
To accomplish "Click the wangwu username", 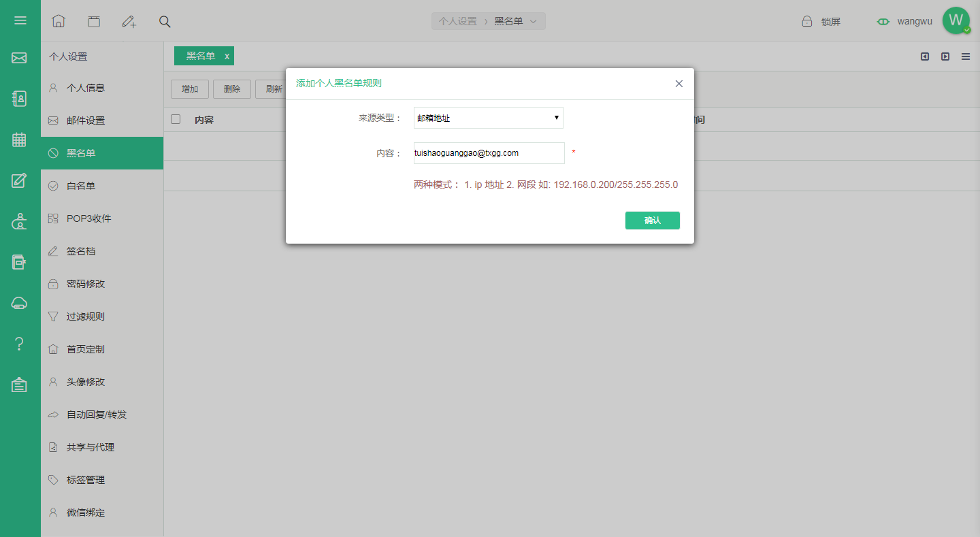I will (915, 21).
